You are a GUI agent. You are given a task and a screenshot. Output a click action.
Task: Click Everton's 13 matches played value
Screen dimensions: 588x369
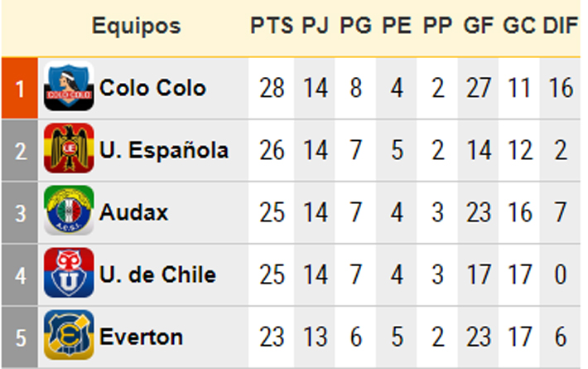pyautogui.click(x=316, y=337)
